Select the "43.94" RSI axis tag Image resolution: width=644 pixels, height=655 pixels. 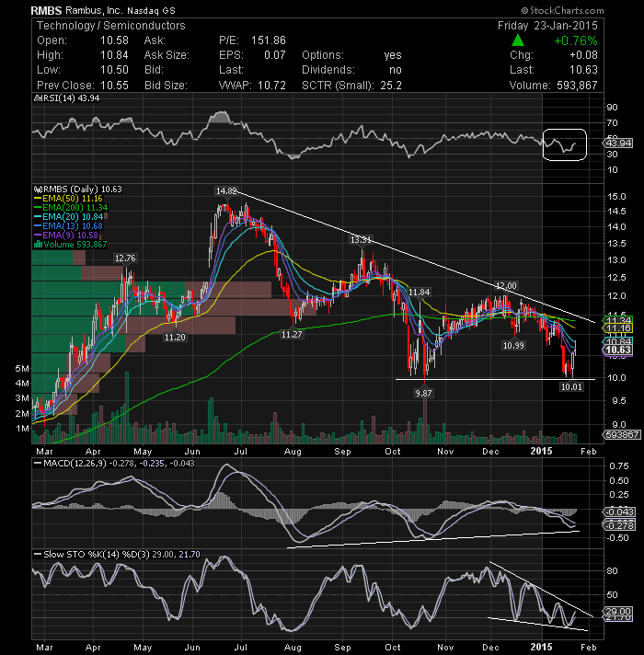coord(618,143)
